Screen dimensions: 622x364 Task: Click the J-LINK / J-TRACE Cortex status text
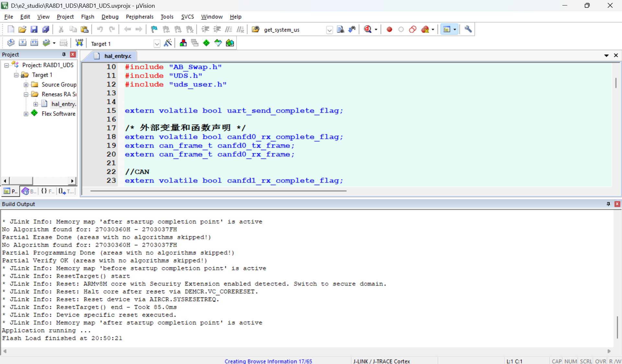pyautogui.click(x=382, y=361)
